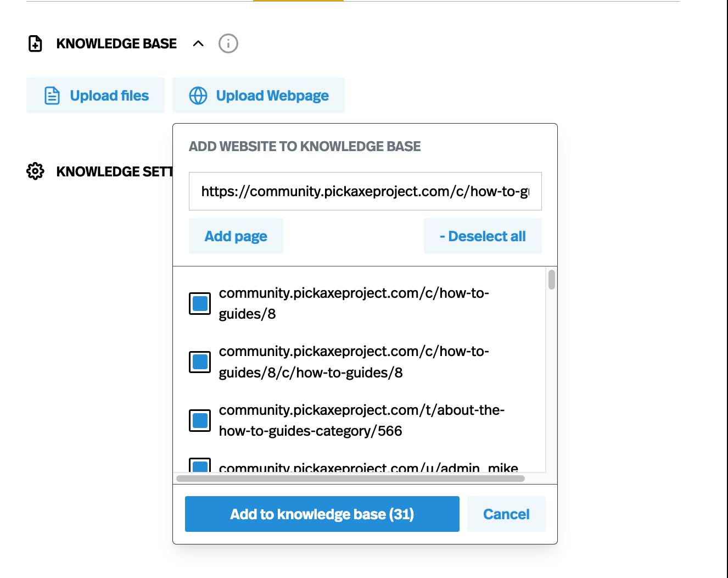The image size is (728, 578).
Task: Click the Knowledge Settings gear icon
Action: pos(35,171)
